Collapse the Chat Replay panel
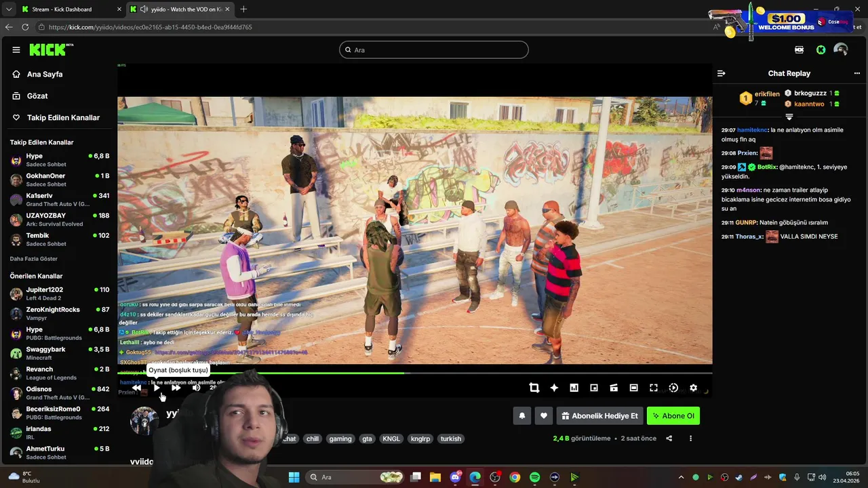This screenshot has height=488, width=868. 722,73
